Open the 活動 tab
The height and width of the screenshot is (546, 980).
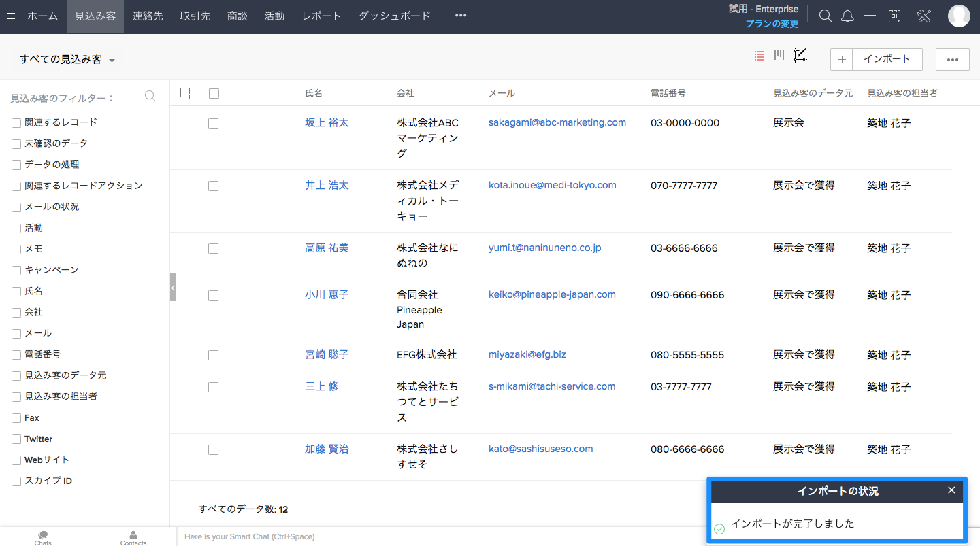click(x=274, y=16)
